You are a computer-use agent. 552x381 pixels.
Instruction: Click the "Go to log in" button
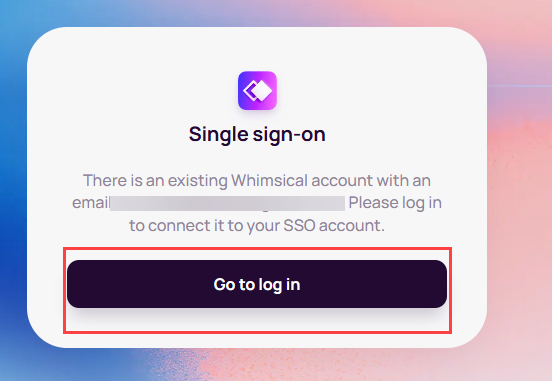(257, 284)
